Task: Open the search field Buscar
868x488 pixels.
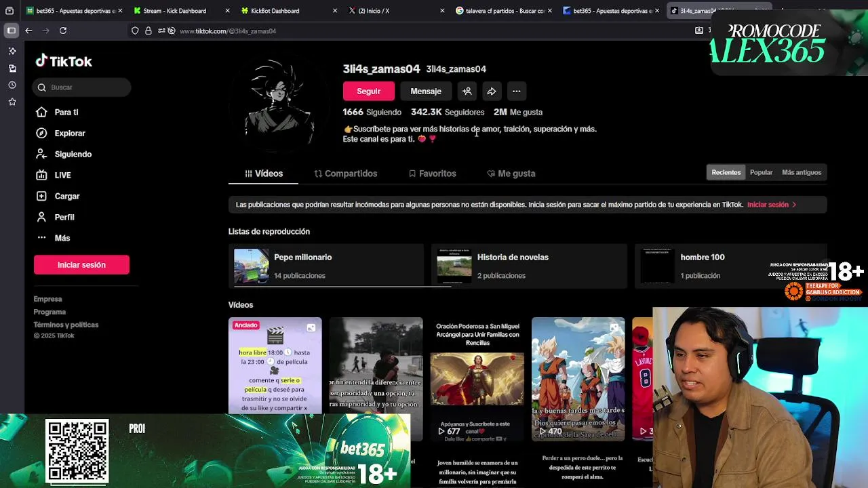Action: pyautogui.click(x=81, y=87)
